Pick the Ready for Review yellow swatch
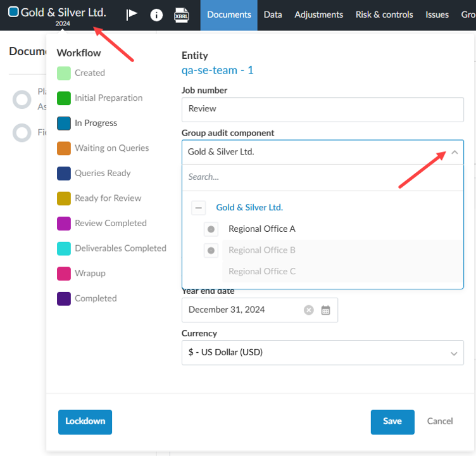 click(64, 198)
